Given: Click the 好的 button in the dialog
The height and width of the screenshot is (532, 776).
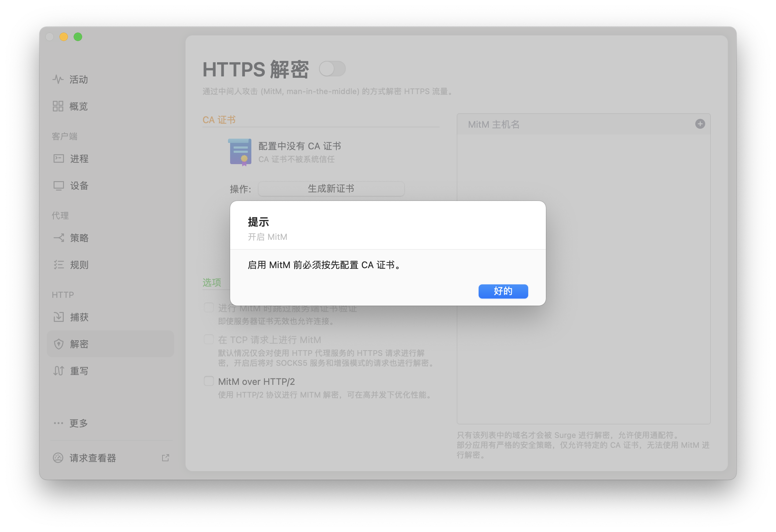Looking at the screenshot, I should click(x=503, y=291).
